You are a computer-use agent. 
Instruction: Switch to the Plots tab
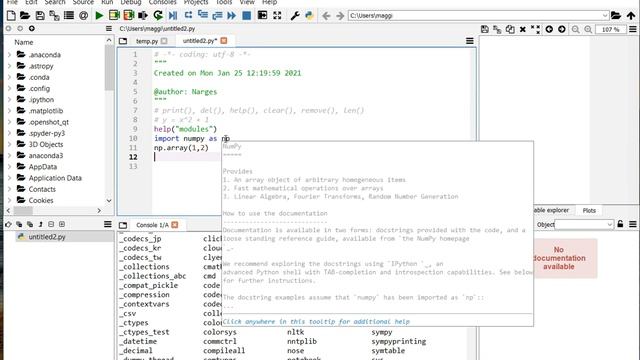[x=589, y=210]
